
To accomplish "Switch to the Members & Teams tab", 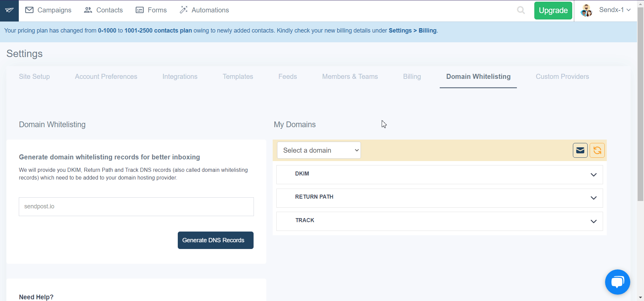I will (x=350, y=77).
